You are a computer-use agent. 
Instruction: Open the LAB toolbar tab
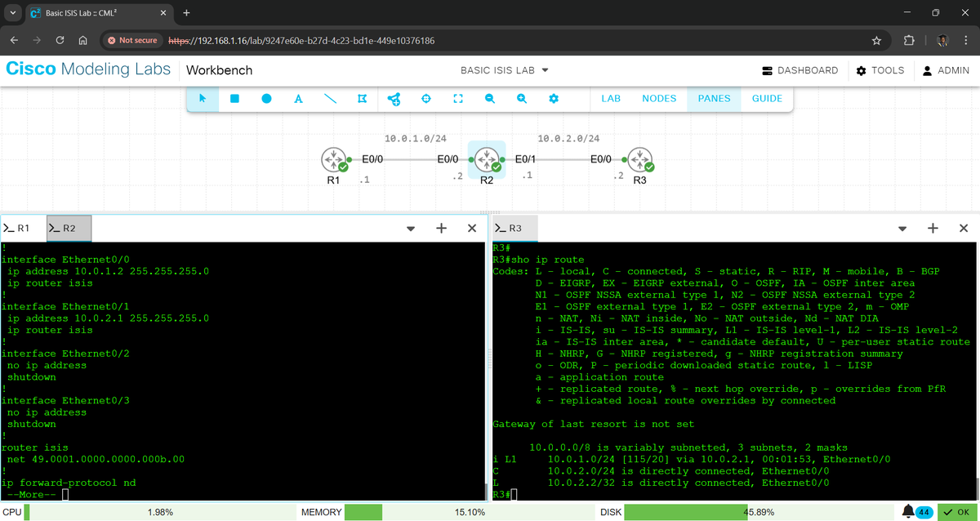611,98
